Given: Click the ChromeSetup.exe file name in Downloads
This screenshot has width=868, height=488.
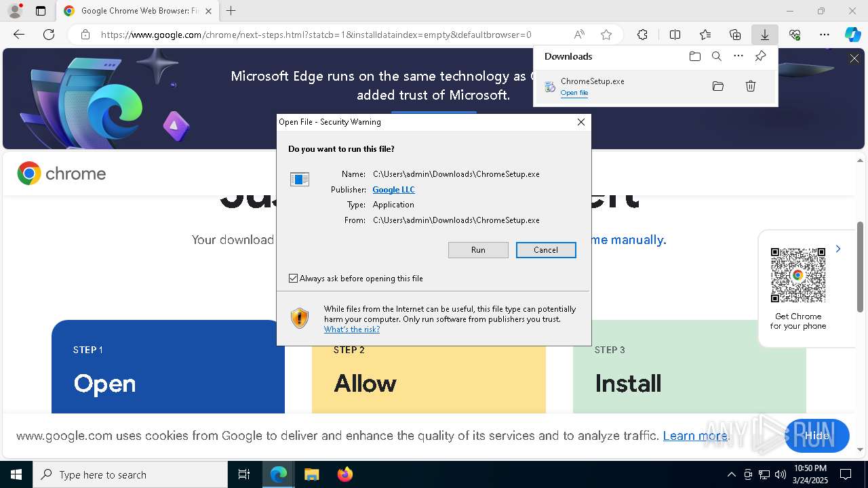Looking at the screenshot, I should pos(593,81).
